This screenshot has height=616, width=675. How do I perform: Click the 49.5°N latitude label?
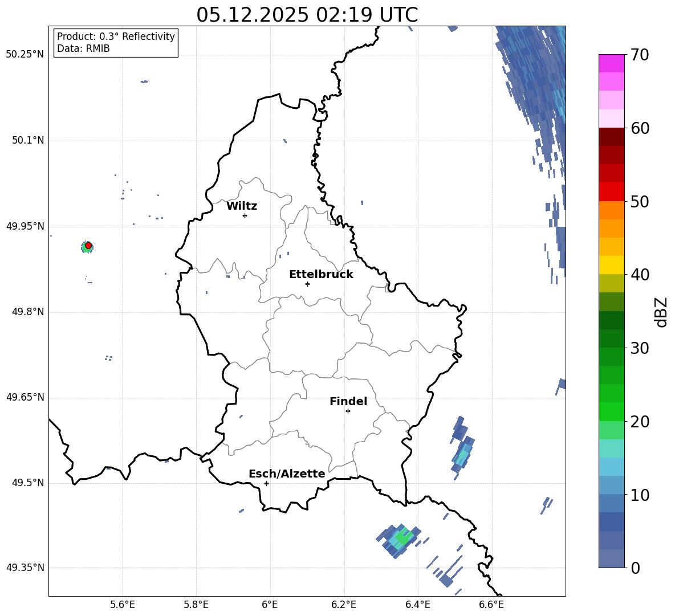click(27, 483)
